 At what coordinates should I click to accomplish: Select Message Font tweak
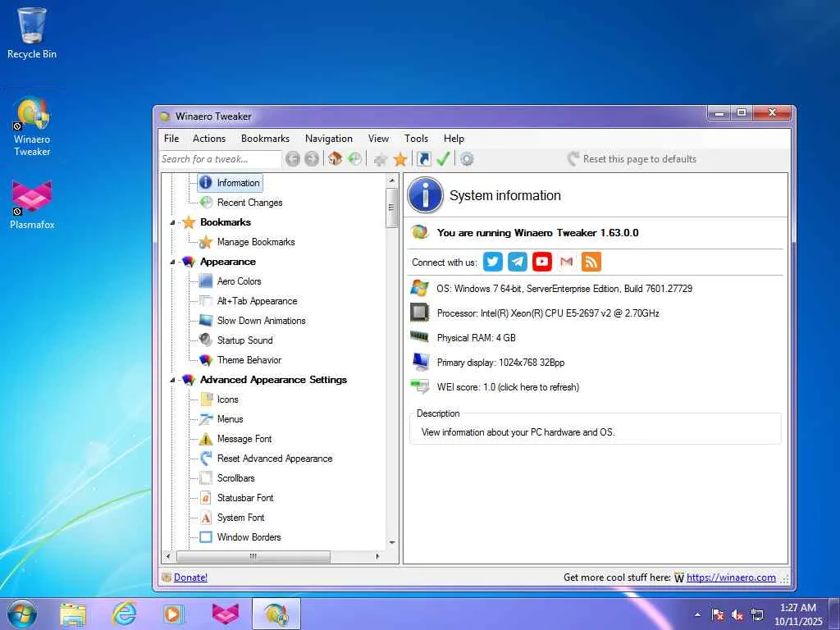[x=244, y=439]
